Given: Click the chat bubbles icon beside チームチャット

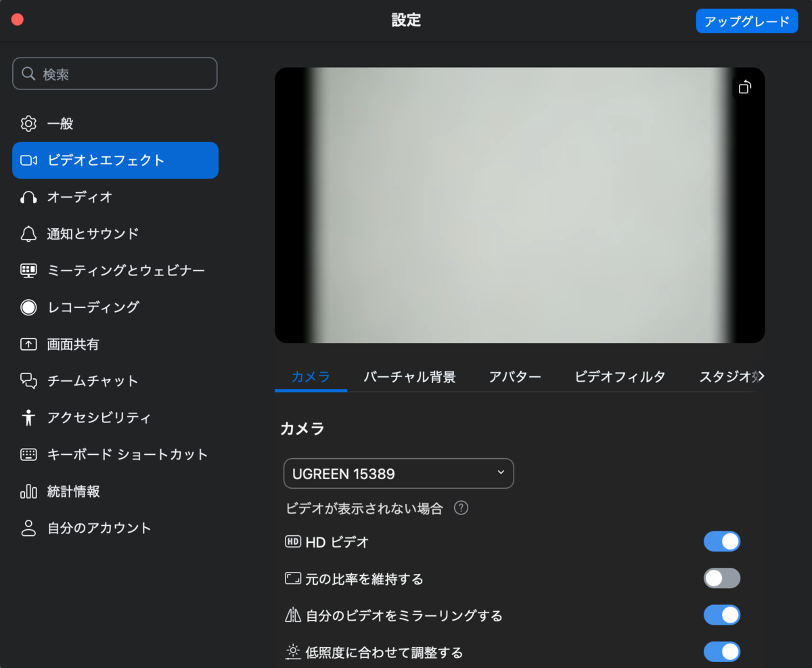Looking at the screenshot, I should point(28,381).
